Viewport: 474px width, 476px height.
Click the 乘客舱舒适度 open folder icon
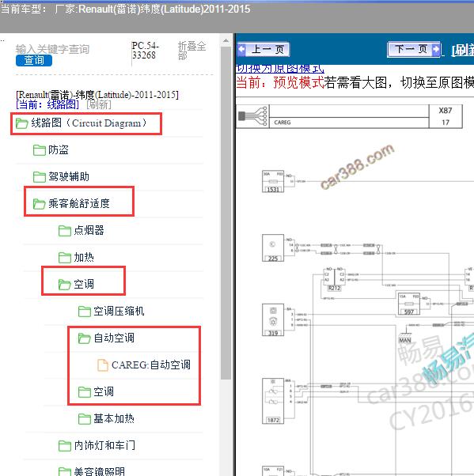point(40,204)
